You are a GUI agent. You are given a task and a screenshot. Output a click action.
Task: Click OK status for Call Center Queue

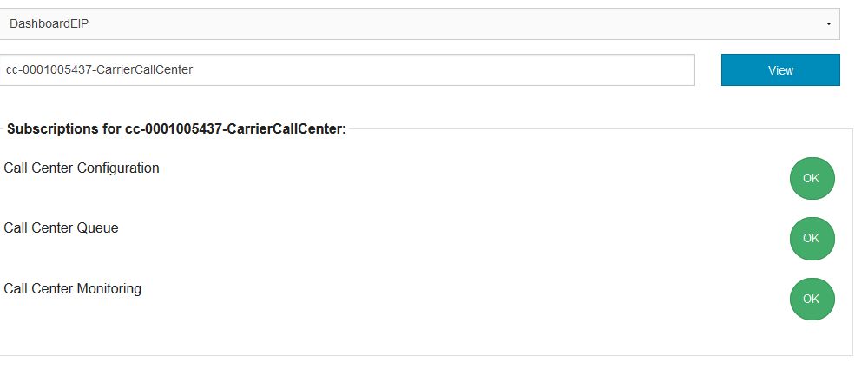pos(812,239)
